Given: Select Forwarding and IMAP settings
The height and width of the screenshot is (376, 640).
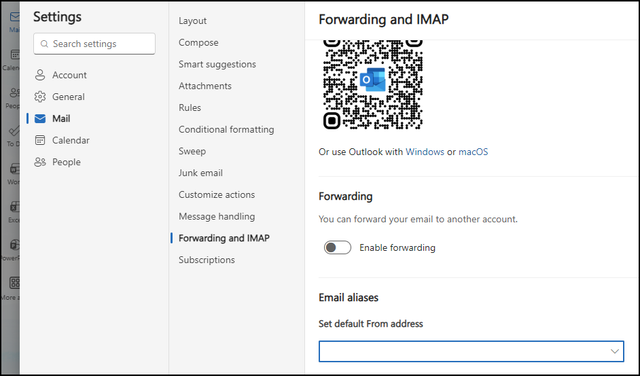Looking at the screenshot, I should (224, 238).
